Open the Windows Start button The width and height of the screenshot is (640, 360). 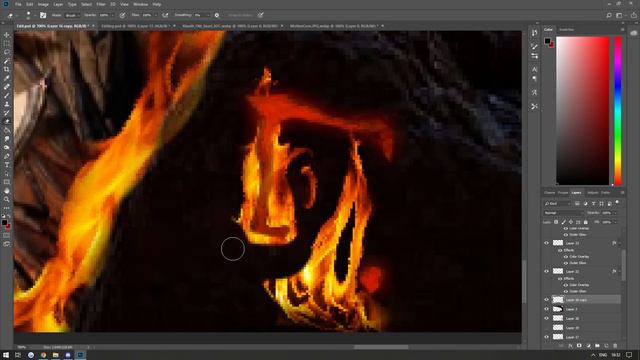coord(6,355)
